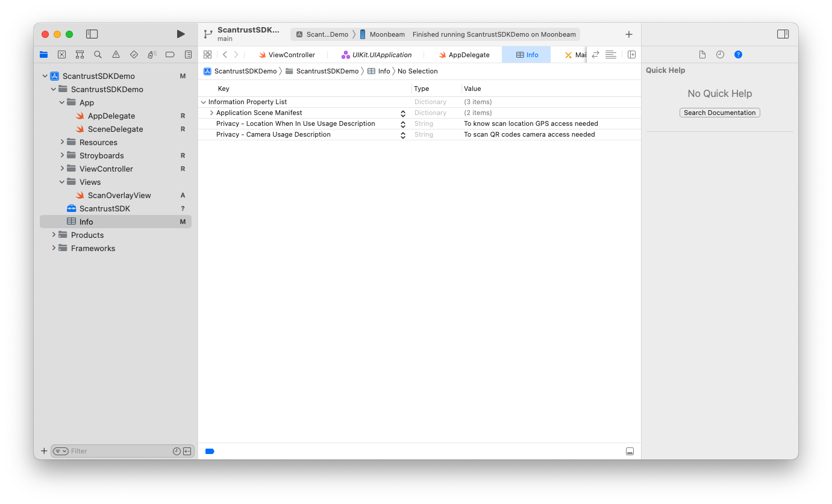Click the location GPS access value

click(531, 123)
